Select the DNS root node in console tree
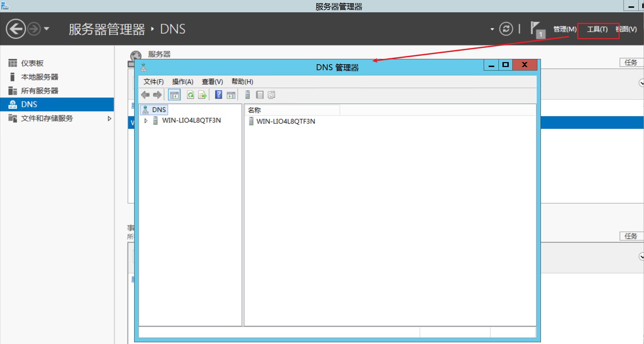Image resolution: width=644 pixels, height=344 pixels. (154, 110)
